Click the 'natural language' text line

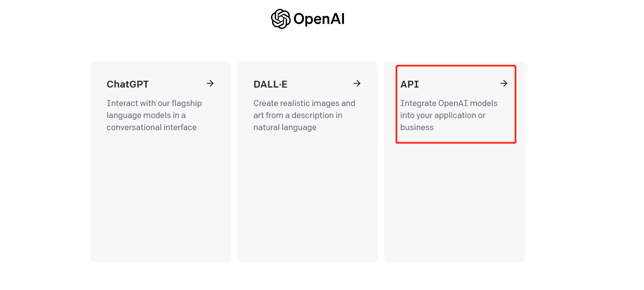click(285, 127)
